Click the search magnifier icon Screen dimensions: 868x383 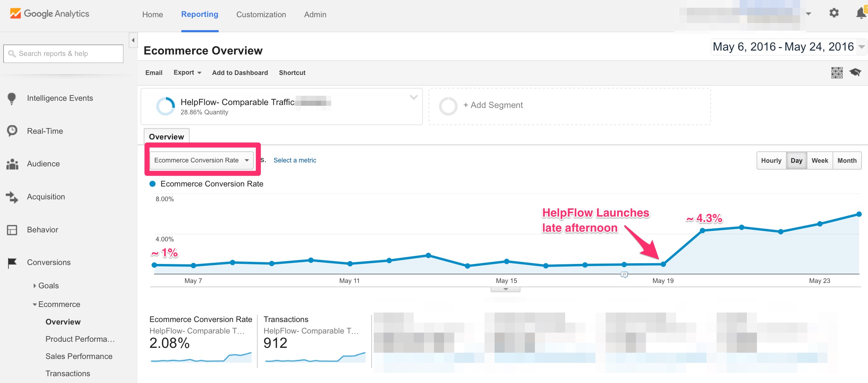pyautogui.click(x=12, y=54)
